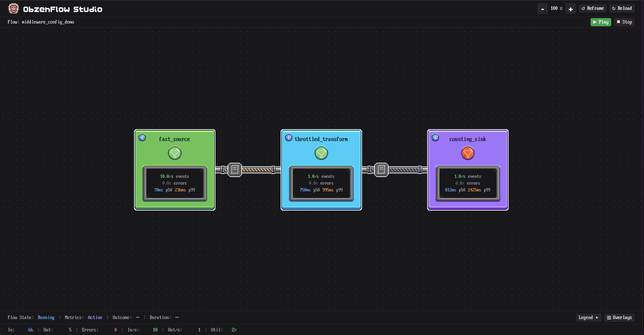Click the orange funnel icon in counting_sink
644x335 pixels.
(x=468, y=153)
